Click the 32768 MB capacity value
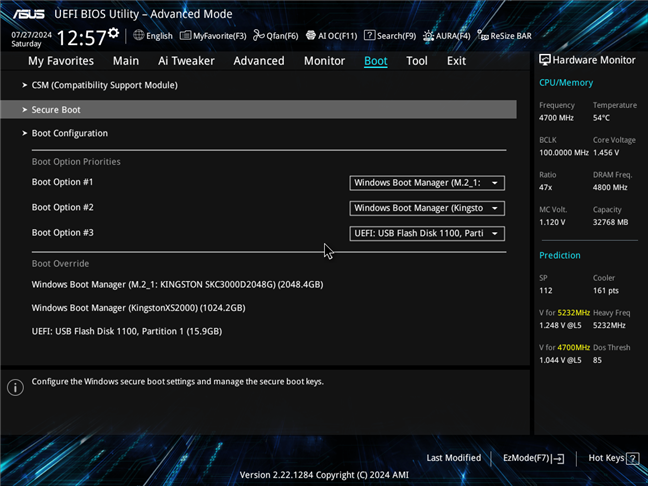The image size is (648, 486). click(x=610, y=222)
